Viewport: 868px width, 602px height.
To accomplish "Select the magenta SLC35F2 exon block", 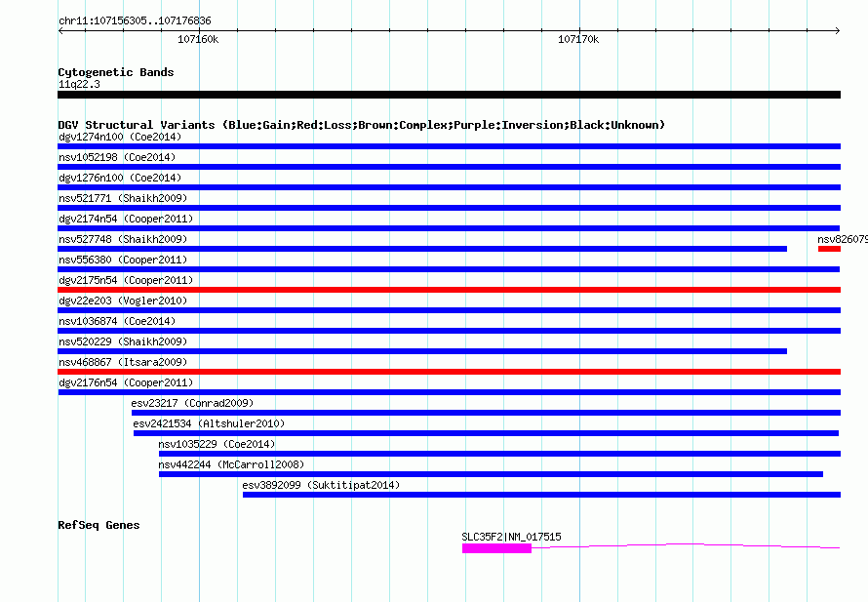I will (496, 548).
